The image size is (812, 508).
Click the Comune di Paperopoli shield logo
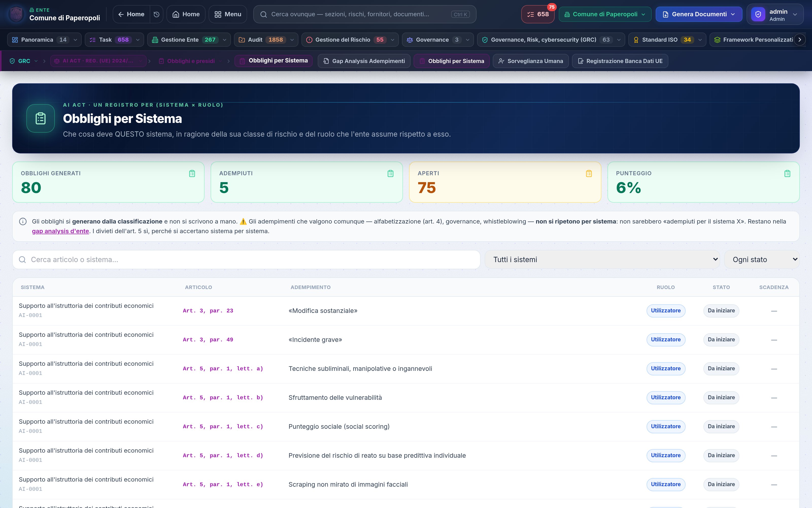tap(16, 14)
